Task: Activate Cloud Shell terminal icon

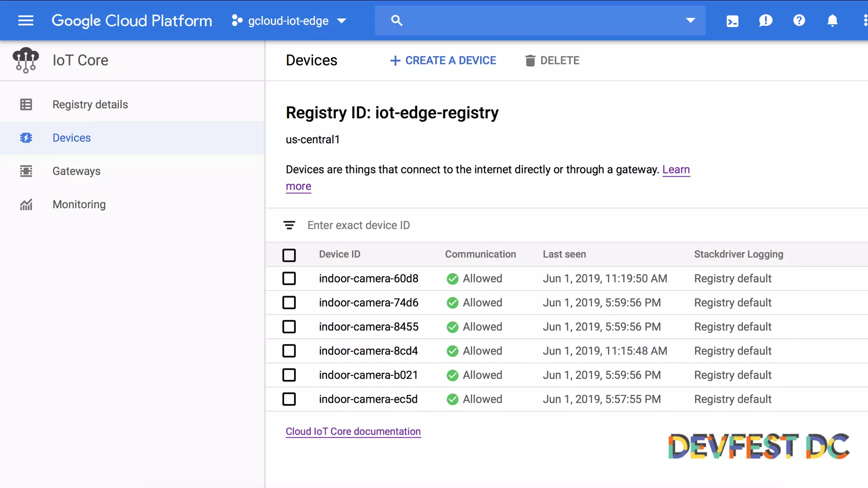Action: 732,21
